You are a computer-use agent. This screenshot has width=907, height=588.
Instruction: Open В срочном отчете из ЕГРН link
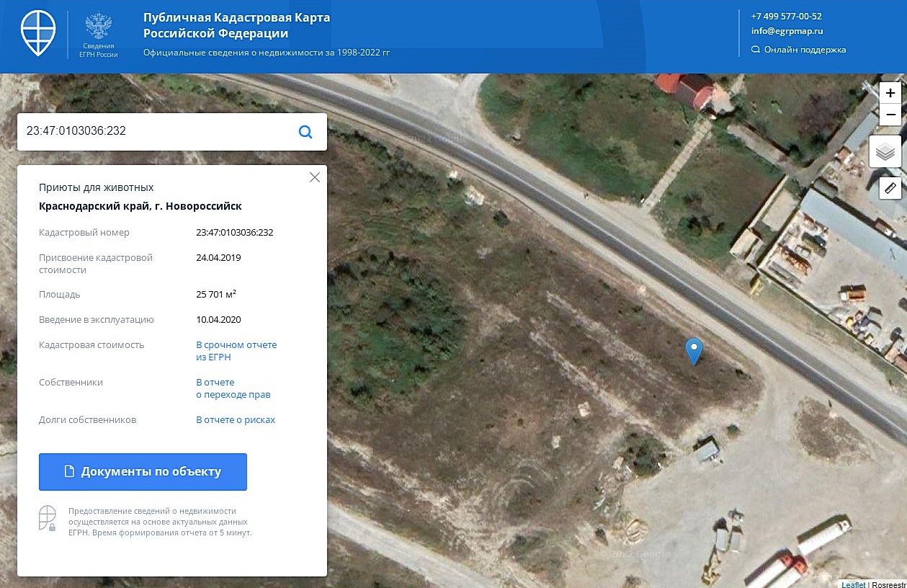(236, 351)
